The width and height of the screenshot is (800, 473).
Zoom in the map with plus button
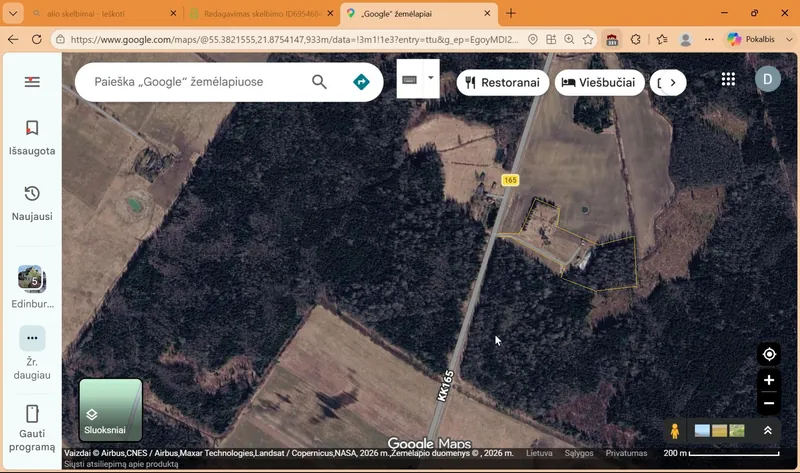(769, 380)
